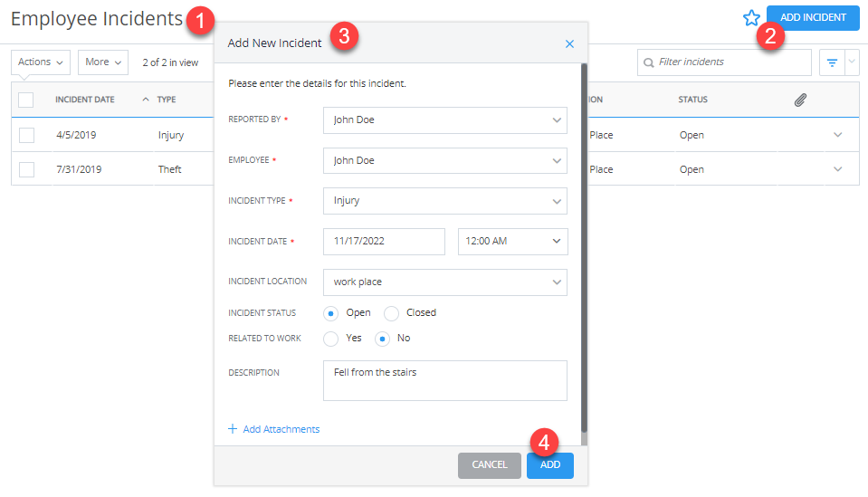Screen dimensions: 868x497
Task: Check the 7/31/2019 incident row checkbox
Action: tap(26, 169)
